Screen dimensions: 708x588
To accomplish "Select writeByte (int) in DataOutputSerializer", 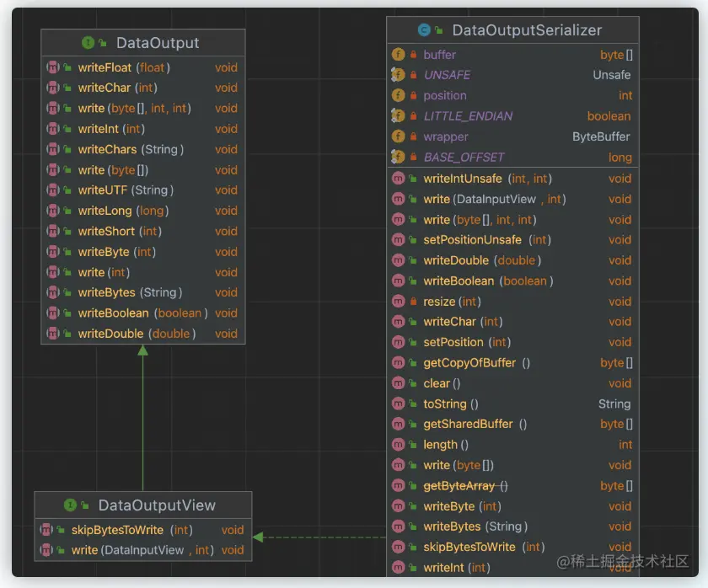I will click(512, 506).
